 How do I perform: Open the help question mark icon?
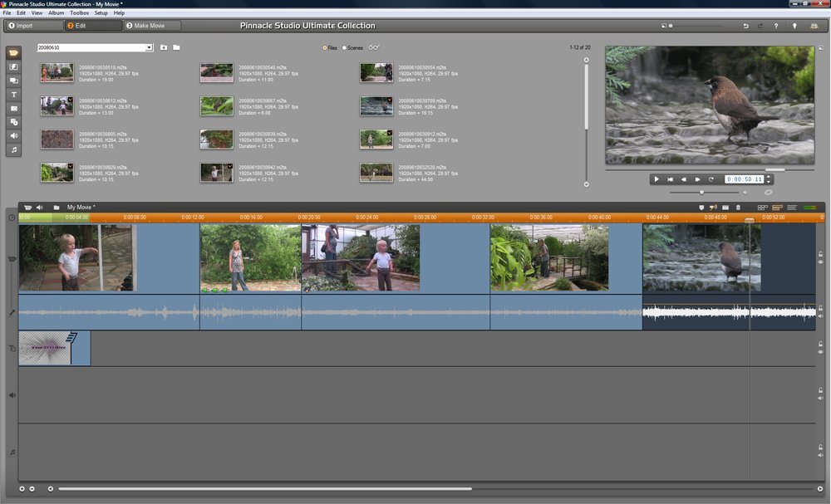coord(776,26)
